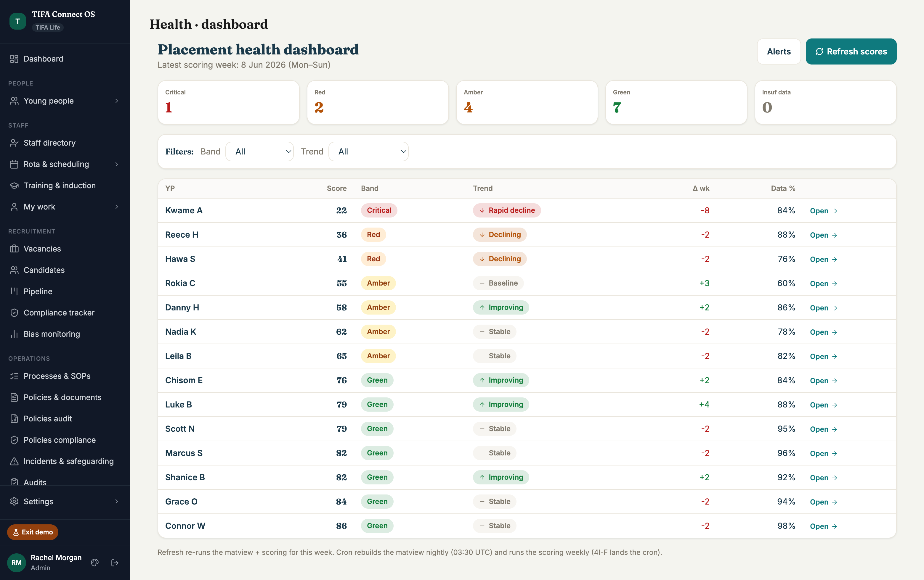Click the Exit demo button

tap(33, 532)
